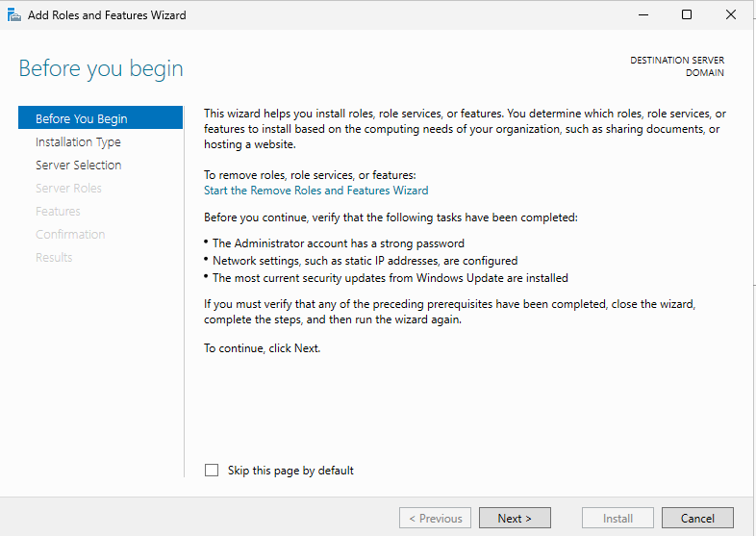Close the wizard with the X button
Viewport: 756px width, 536px height.
[x=731, y=14]
